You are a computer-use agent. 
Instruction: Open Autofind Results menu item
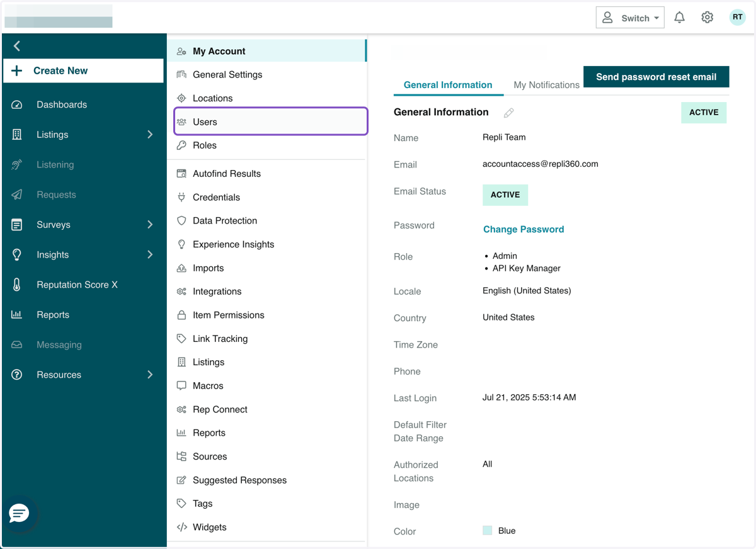coord(266,174)
